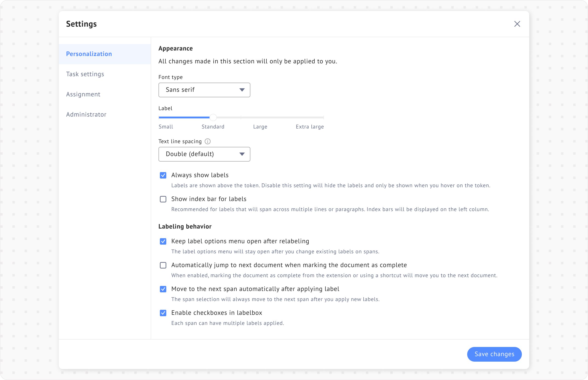The height and width of the screenshot is (380, 588).
Task: Close the Settings dialog with X icon
Action: click(x=517, y=24)
